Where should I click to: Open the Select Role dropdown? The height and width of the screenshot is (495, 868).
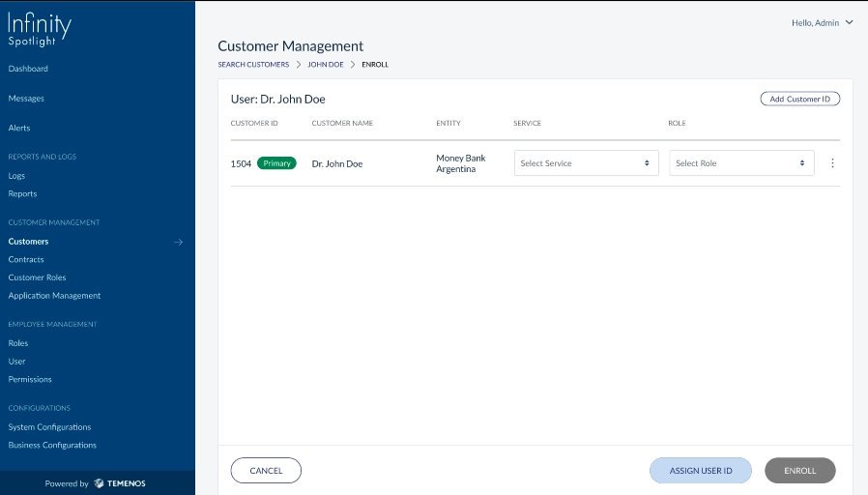[741, 163]
